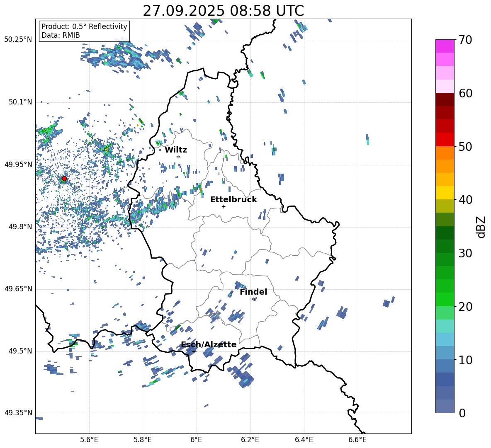Select the Findel city label
491x448 pixels.
pos(253,292)
